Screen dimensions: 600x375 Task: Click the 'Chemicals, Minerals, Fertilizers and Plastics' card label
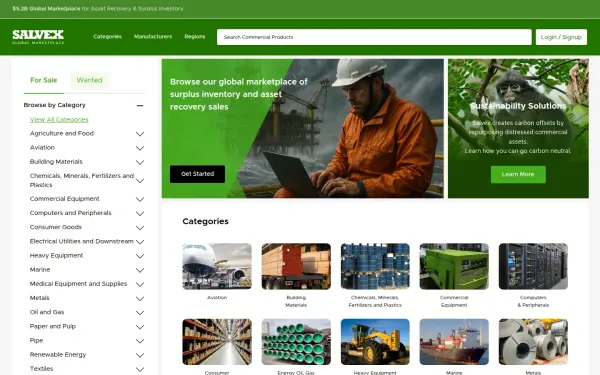[375, 301]
